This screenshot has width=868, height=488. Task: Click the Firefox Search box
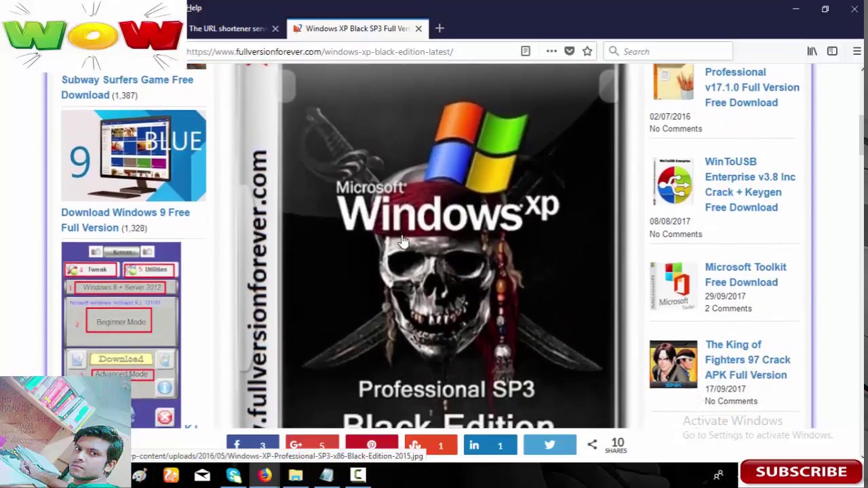(x=668, y=52)
